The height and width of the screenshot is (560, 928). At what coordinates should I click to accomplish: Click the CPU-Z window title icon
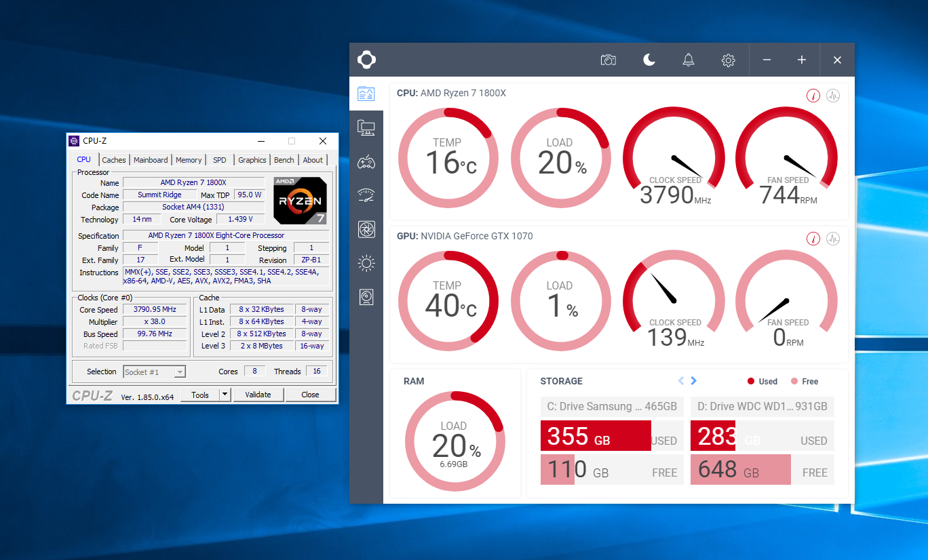click(x=74, y=141)
